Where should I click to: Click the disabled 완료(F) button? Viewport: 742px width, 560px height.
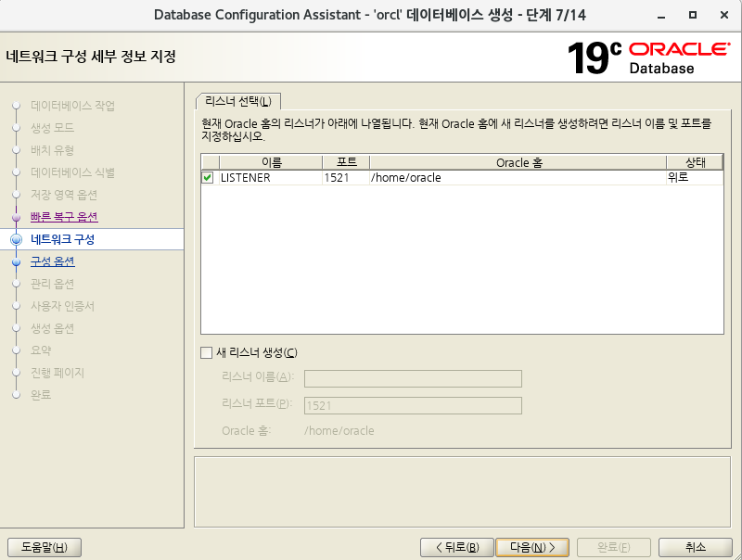tap(614, 547)
